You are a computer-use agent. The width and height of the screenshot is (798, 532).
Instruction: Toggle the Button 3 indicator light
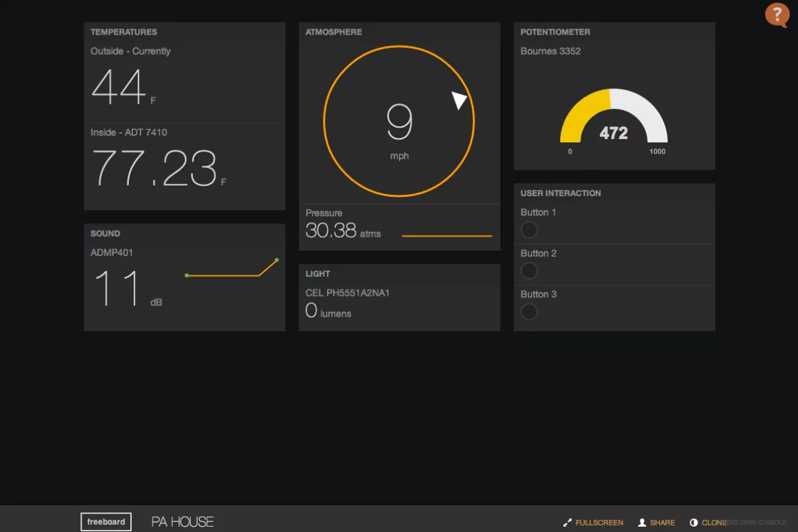point(529,312)
